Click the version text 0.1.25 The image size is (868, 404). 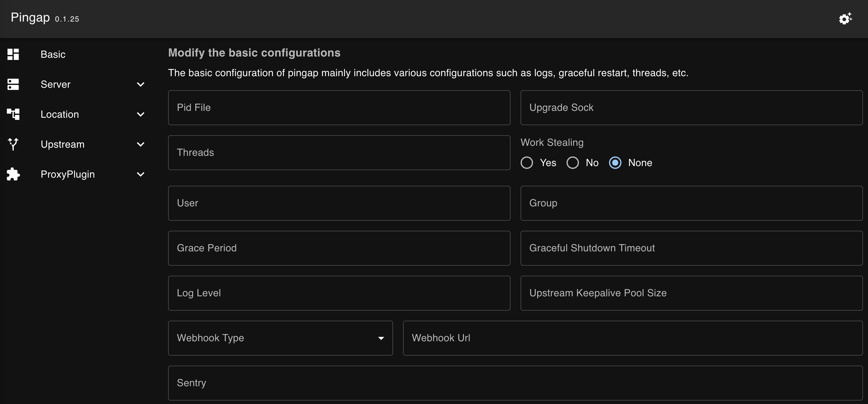click(x=67, y=19)
